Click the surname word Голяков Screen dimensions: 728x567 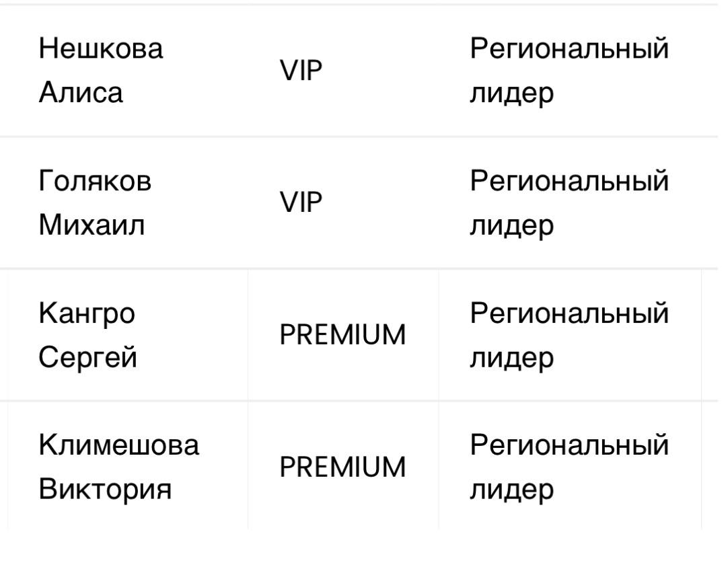(x=95, y=180)
